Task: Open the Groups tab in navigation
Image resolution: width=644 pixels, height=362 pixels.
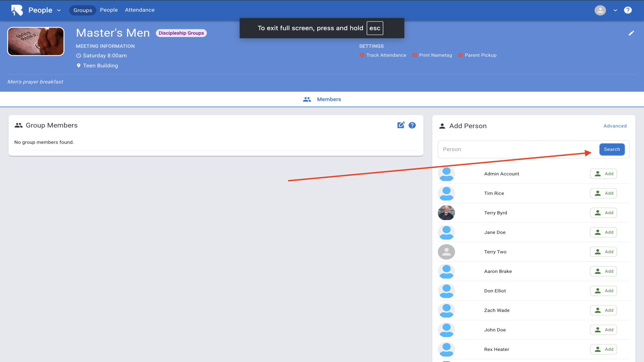Action: coord(83,10)
